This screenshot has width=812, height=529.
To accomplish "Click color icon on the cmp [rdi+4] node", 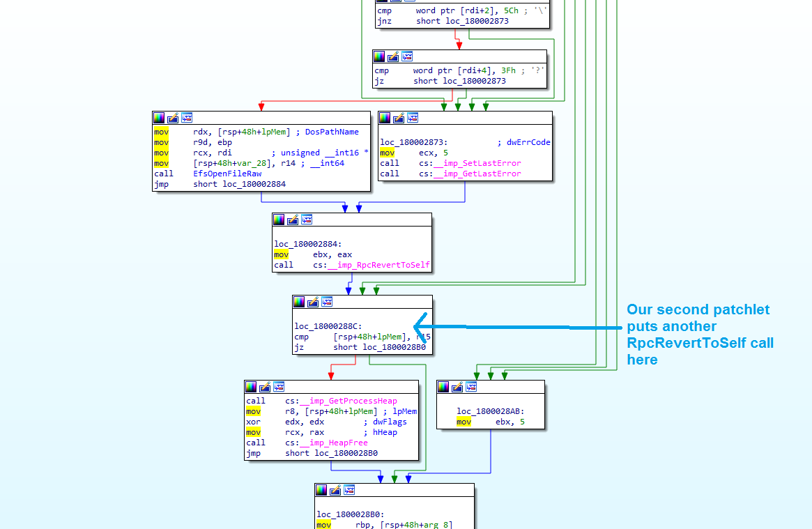I will [380, 56].
